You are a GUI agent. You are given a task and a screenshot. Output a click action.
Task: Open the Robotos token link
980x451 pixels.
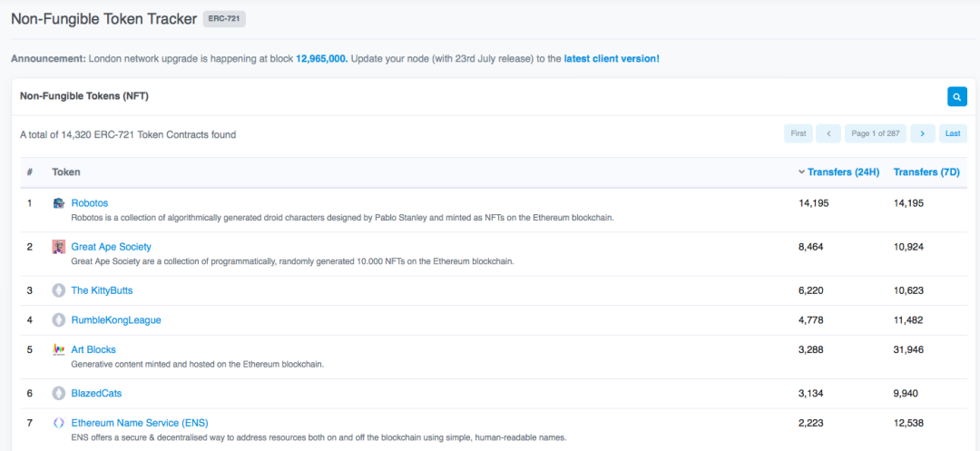click(89, 203)
